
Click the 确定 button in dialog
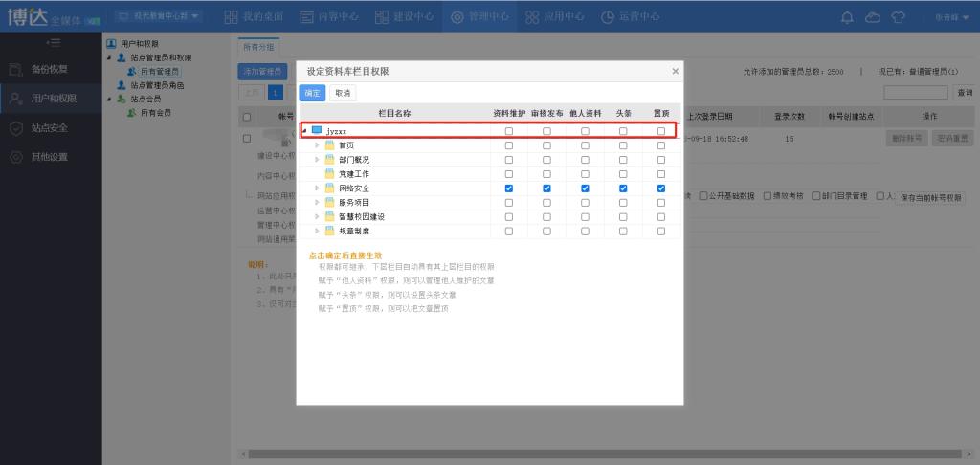tap(312, 93)
